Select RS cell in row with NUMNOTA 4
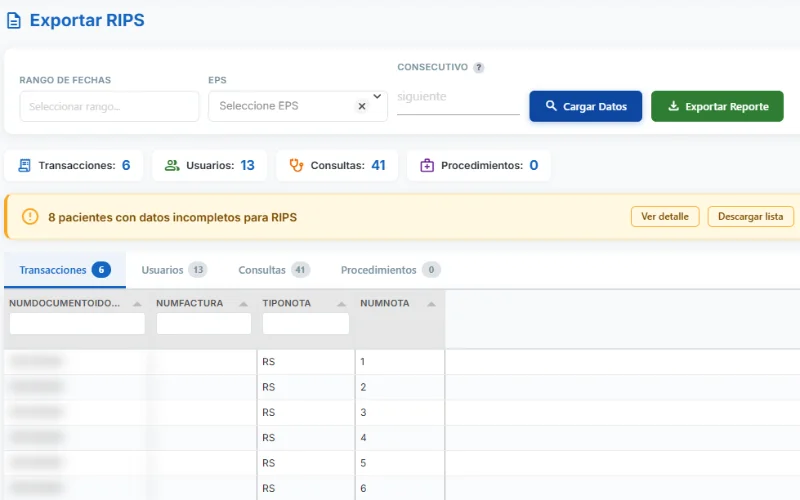This screenshot has height=500, width=800. coord(306,438)
